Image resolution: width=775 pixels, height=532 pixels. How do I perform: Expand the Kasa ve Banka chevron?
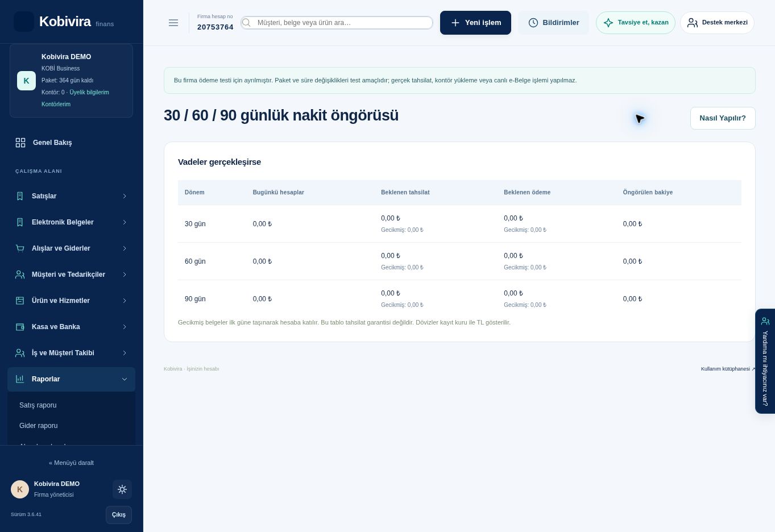pos(125,327)
